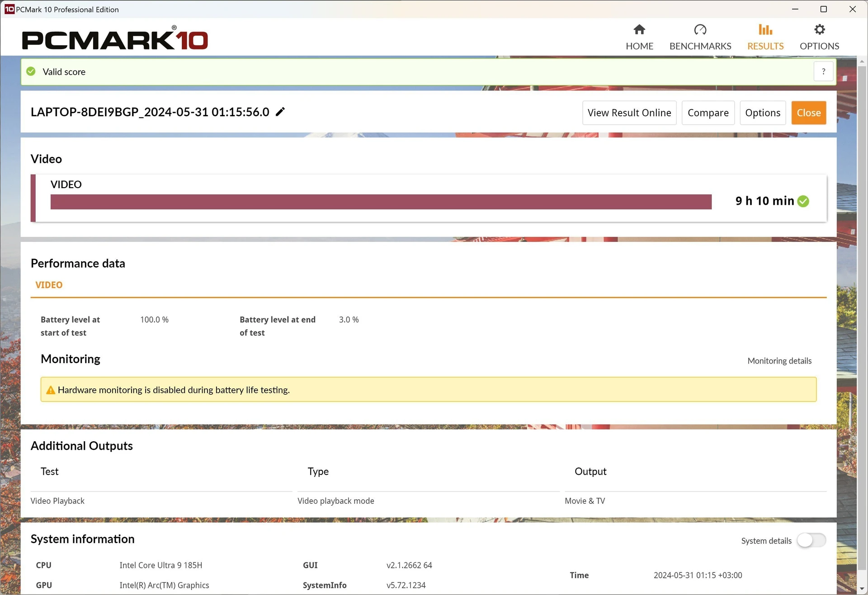
Task: Open OPTIONS via the gear icon
Action: tap(819, 37)
